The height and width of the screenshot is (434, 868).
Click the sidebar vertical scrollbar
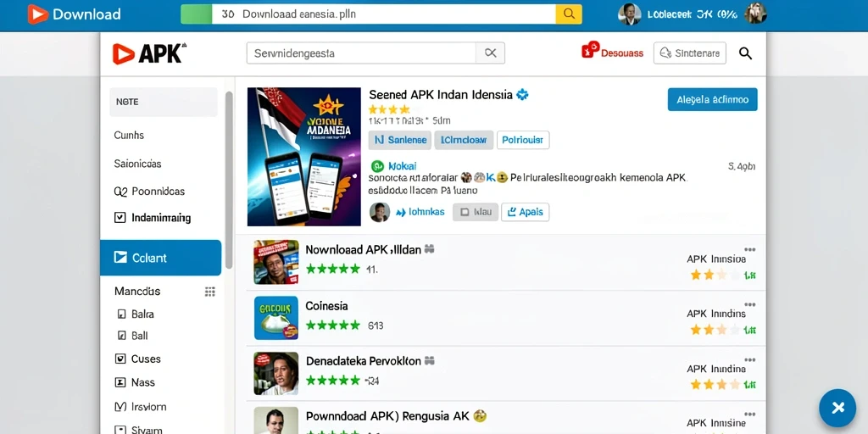[229, 180]
